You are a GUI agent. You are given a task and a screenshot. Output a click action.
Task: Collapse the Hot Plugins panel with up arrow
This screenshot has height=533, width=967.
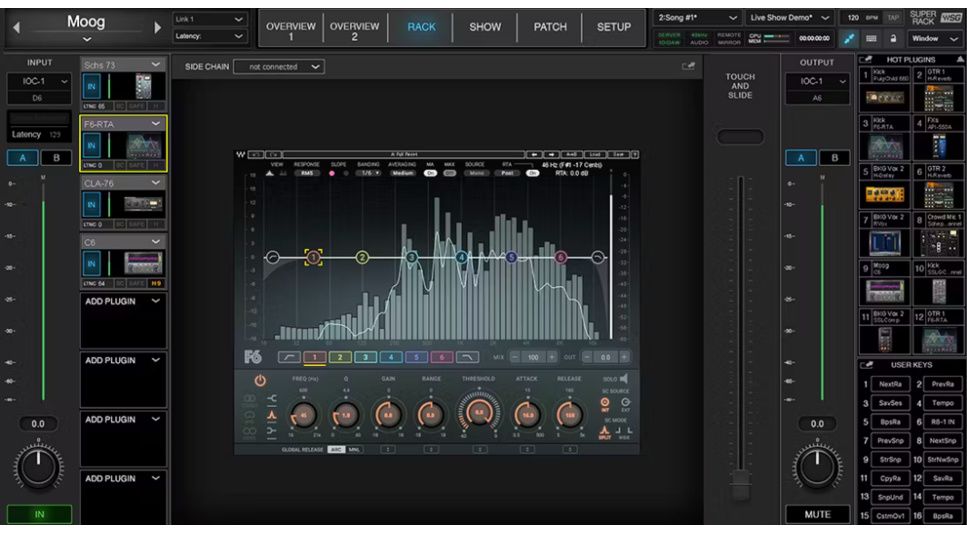pyautogui.click(x=960, y=59)
